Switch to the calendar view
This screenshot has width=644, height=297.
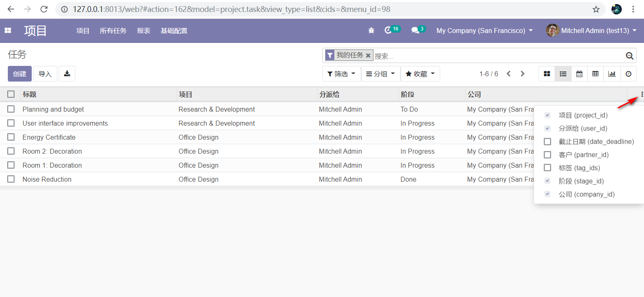[579, 74]
